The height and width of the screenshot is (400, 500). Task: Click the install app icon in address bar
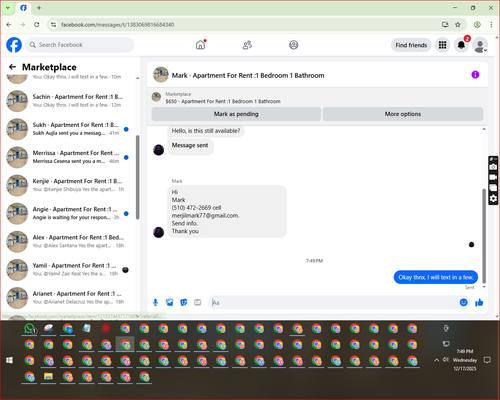pos(445,24)
